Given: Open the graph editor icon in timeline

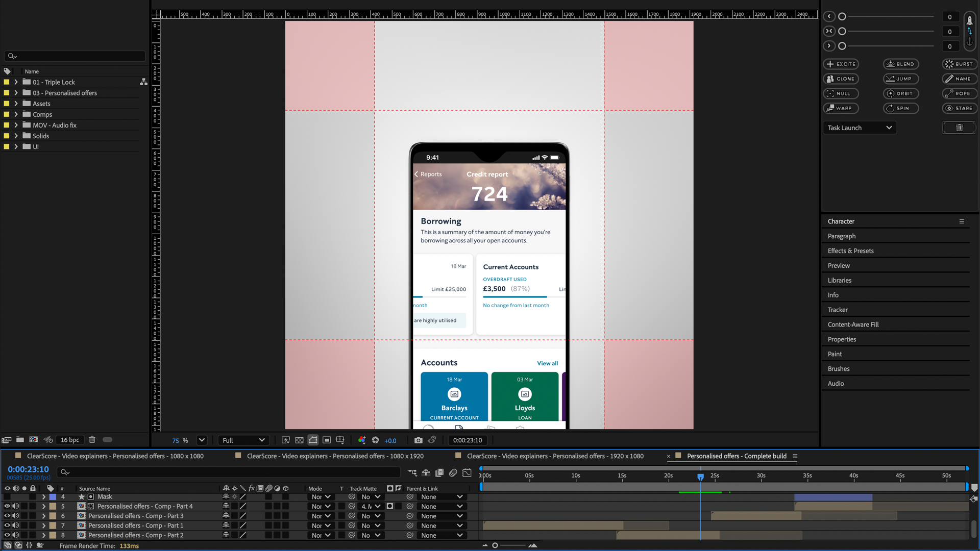Looking at the screenshot, I should (467, 473).
